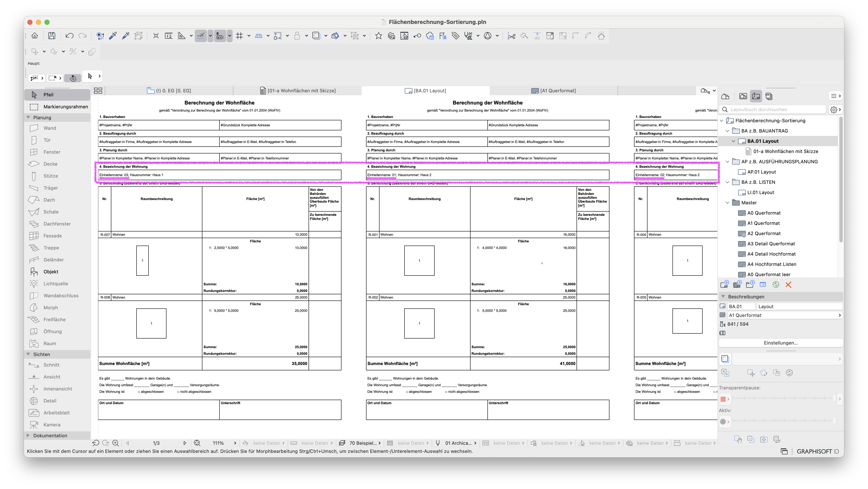The width and height of the screenshot is (868, 489).
Task: Switch navigator to the View Map
Action: tap(743, 96)
